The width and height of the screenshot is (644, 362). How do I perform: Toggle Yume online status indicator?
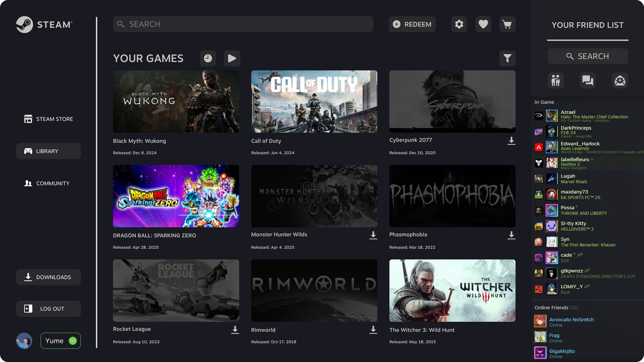click(73, 341)
